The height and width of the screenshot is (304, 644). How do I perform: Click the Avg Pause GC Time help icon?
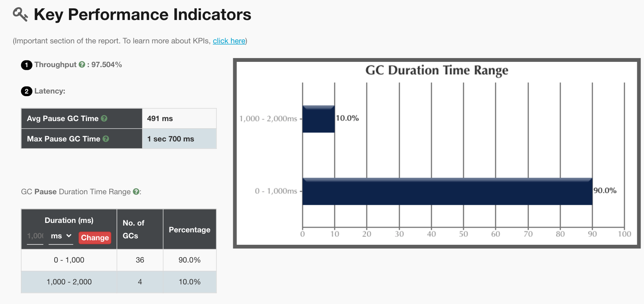[104, 118]
